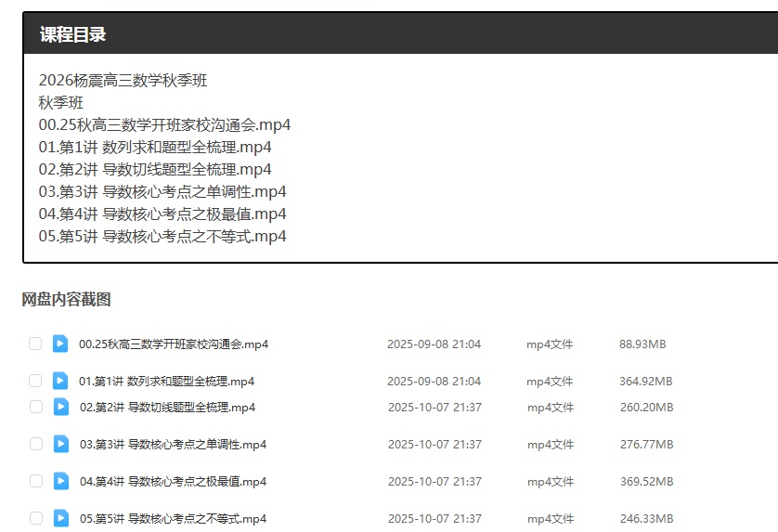Enable checkbox of 05.第5讲 导数核心考点之不等式.mp4
The image size is (778, 532).
click(x=36, y=518)
